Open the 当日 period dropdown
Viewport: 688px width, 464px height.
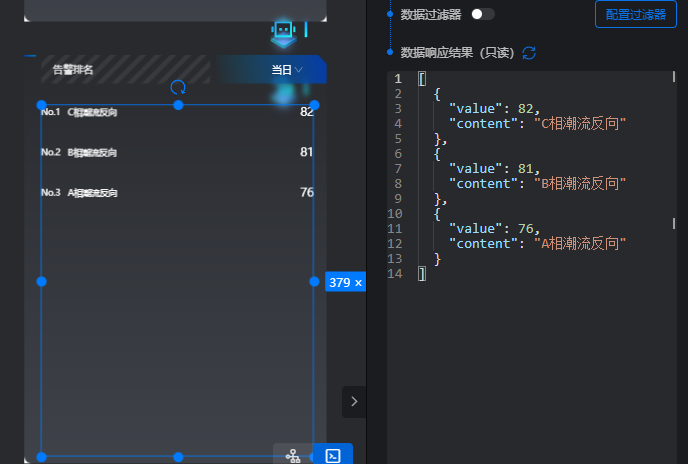[286, 70]
